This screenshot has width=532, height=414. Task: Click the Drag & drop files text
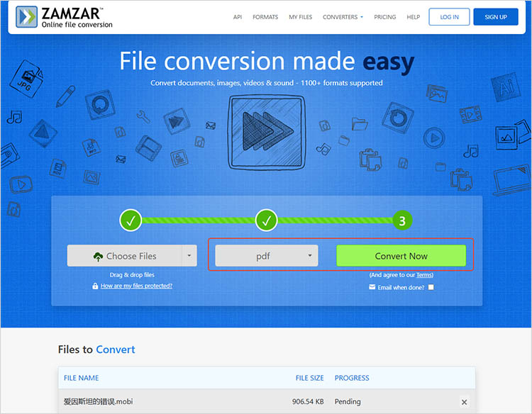132,275
